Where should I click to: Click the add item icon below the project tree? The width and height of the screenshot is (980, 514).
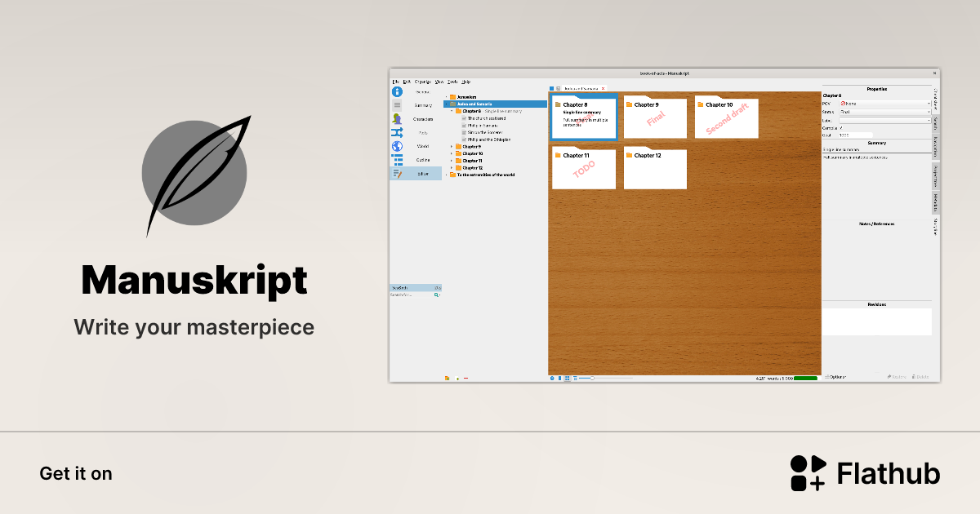[457, 378]
